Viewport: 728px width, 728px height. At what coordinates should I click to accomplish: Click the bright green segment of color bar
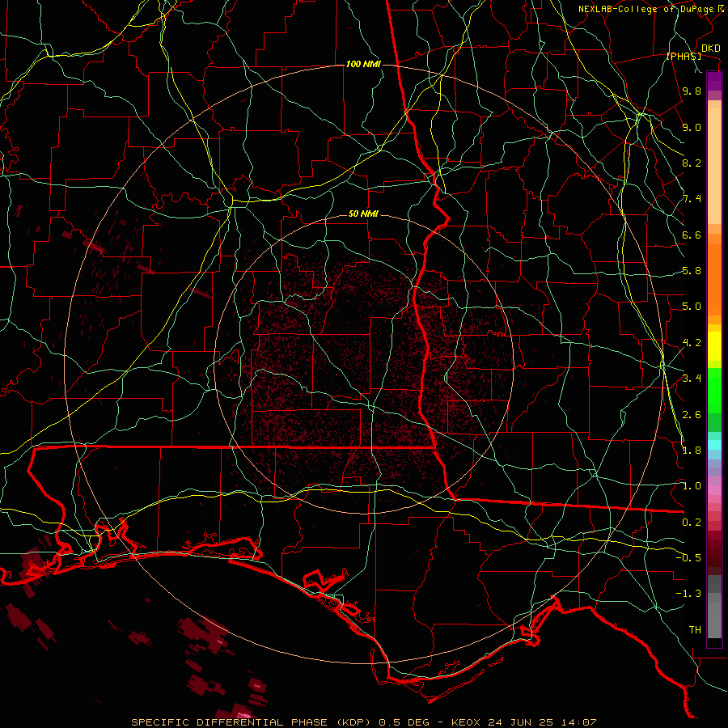pos(714,391)
